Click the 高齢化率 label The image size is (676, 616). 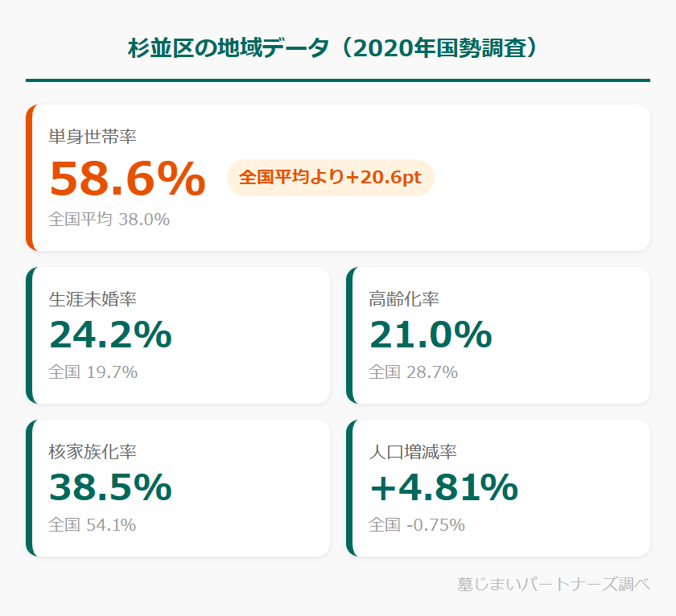pyautogui.click(x=404, y=299)
